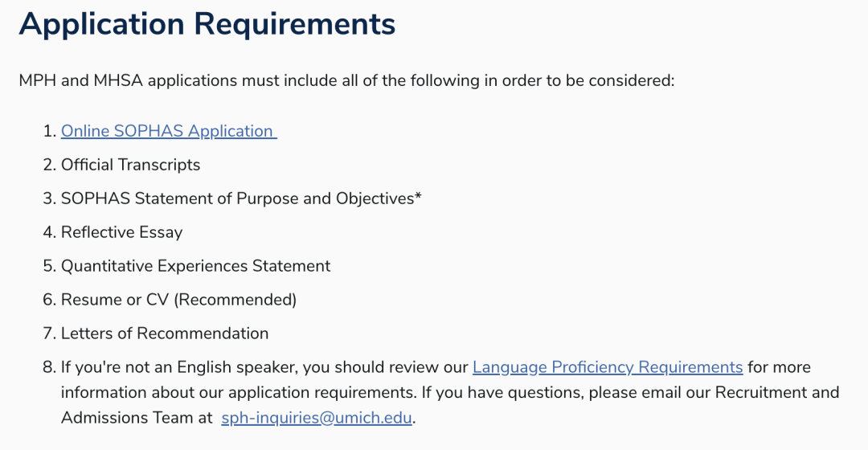Click the Resume or CV (Recommended) item
Image resolution: width=868 pixels, height=450 pixels.
pos(178,300)
